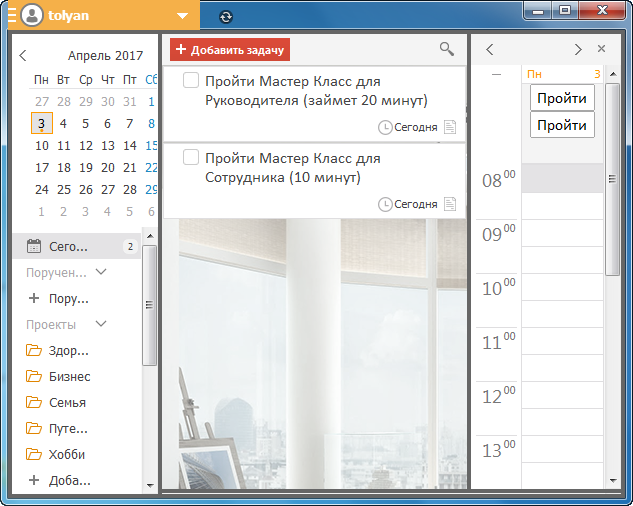Open notes icon on Сотрудника task

(450, 204)
